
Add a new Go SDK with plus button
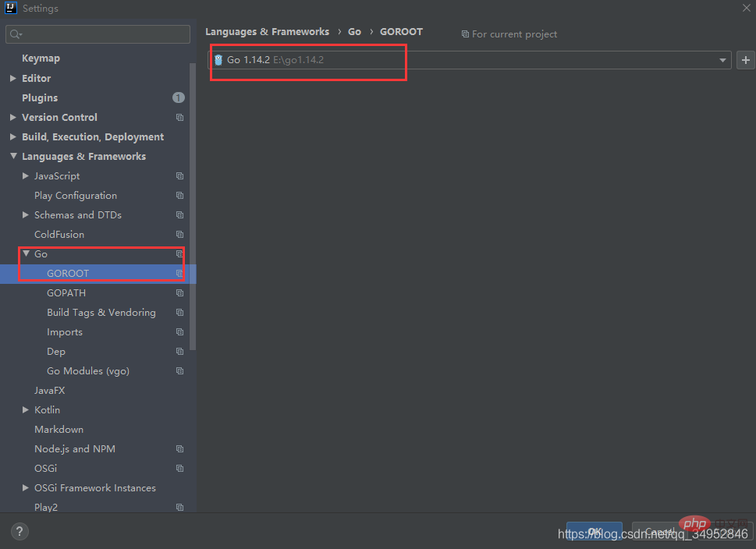coord(746,60)
